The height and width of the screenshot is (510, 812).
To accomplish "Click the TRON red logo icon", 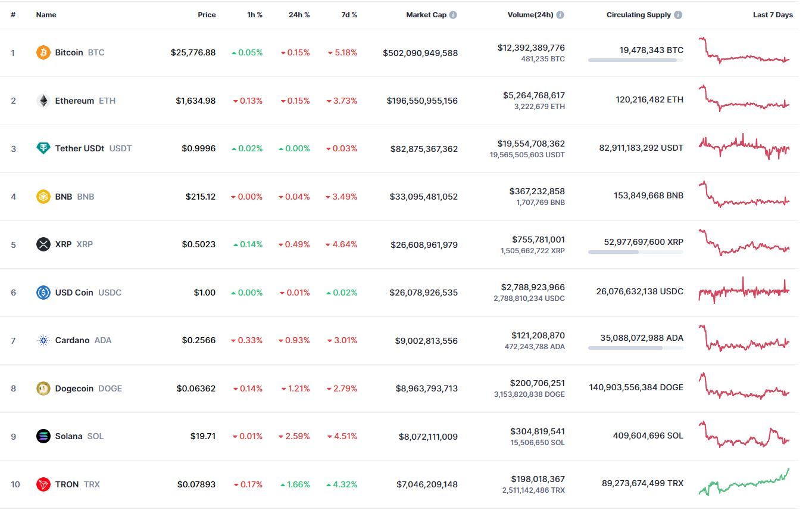I will pos(43,484).
